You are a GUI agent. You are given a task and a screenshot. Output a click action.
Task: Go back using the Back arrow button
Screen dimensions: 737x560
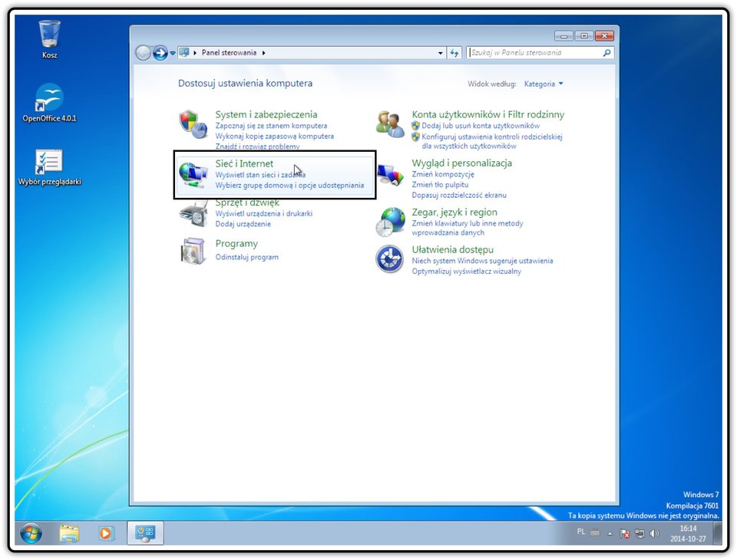click(x=144, y=53)
